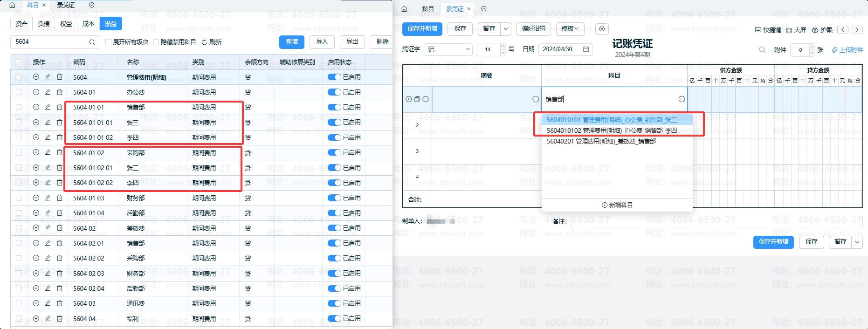The image size is (868, 329).
Task: Click add-child plus icon for 5604 03 通讯费
Action: (x=36, y=303)
